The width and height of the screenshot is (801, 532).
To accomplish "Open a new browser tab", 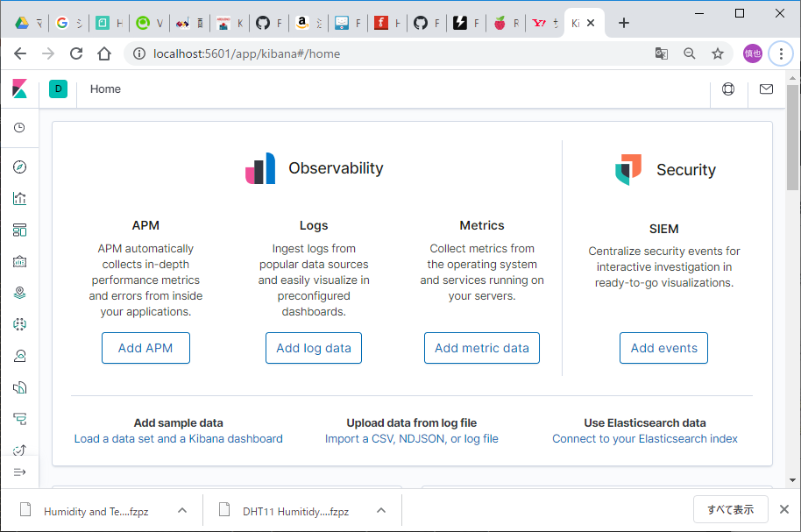I will point(624,23).
